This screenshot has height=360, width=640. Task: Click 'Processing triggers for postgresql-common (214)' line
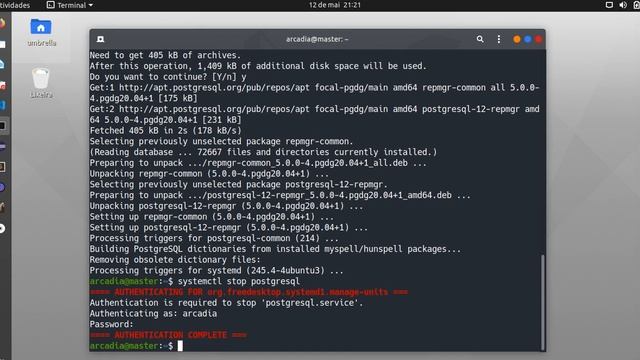(214, 238)
